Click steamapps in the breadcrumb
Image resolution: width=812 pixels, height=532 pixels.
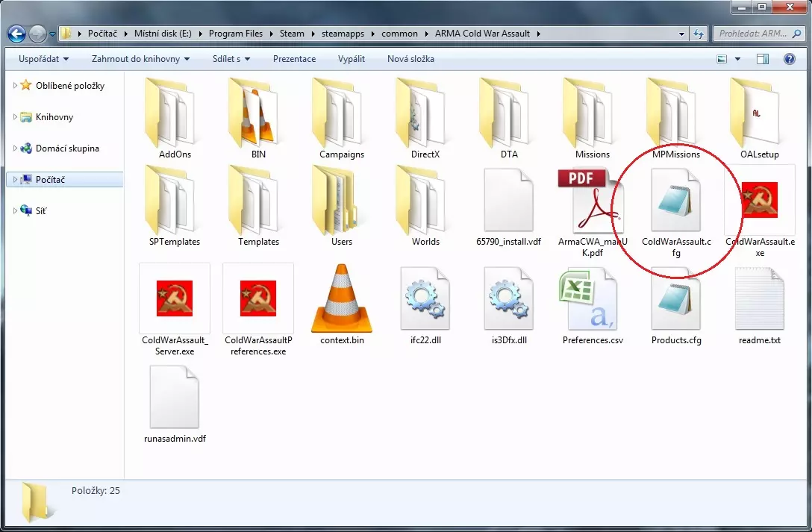point(343,34)
